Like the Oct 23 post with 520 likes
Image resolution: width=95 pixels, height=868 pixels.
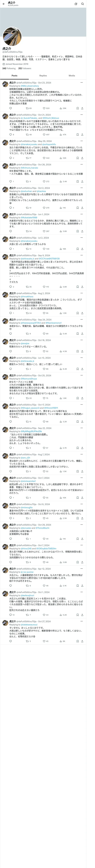46,108
